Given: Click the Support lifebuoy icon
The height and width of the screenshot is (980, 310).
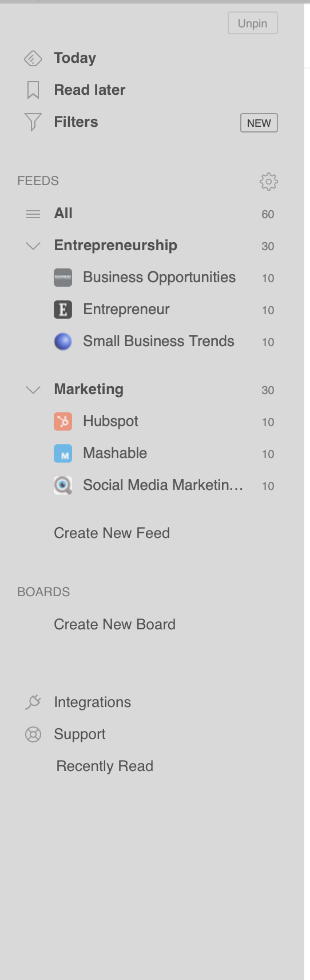Looking at the screenshot, I should coord(33,734).
